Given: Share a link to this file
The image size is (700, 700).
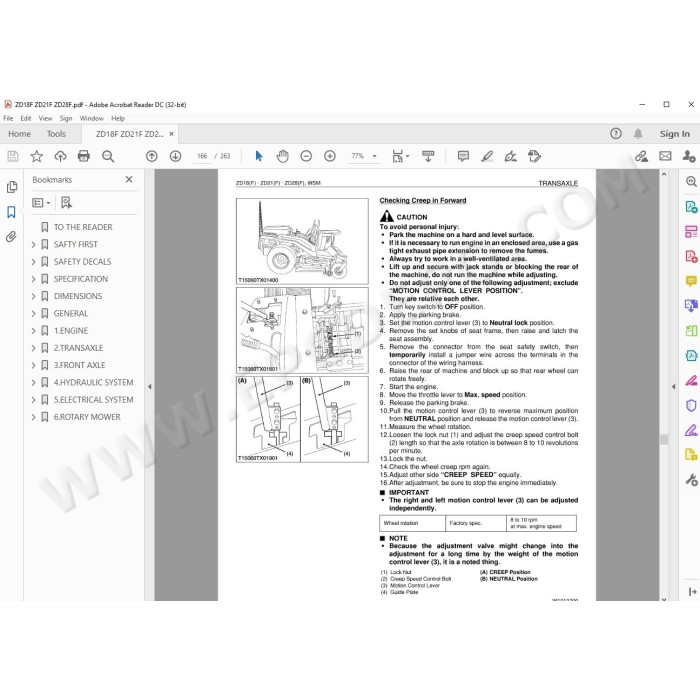Looking at the screenshot, I should coord(642,156).
